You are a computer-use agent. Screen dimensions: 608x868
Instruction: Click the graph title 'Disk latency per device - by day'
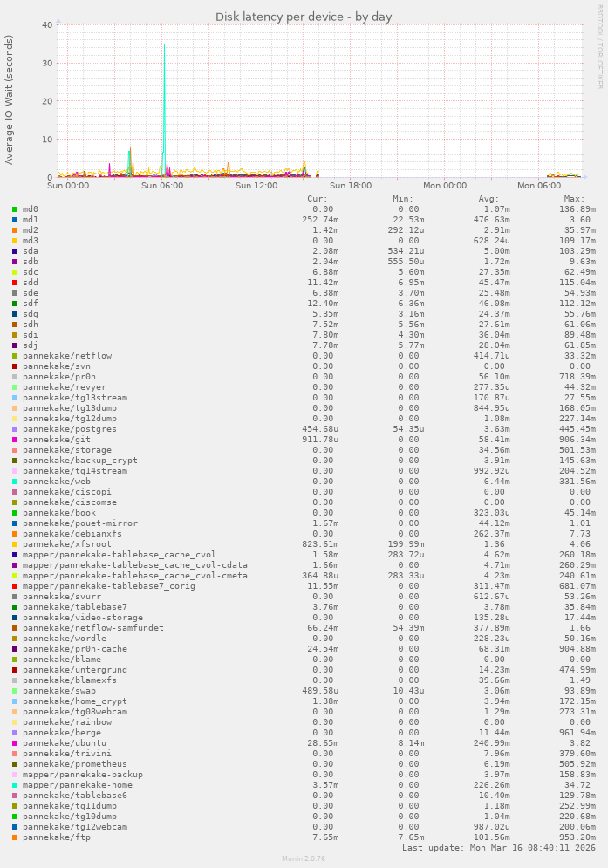tap(304, 17)
